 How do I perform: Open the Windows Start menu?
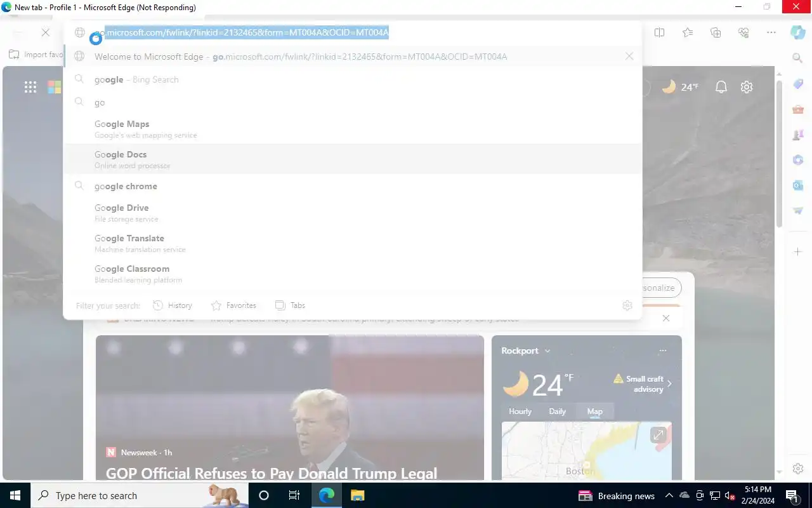click(x=15, y=495)
